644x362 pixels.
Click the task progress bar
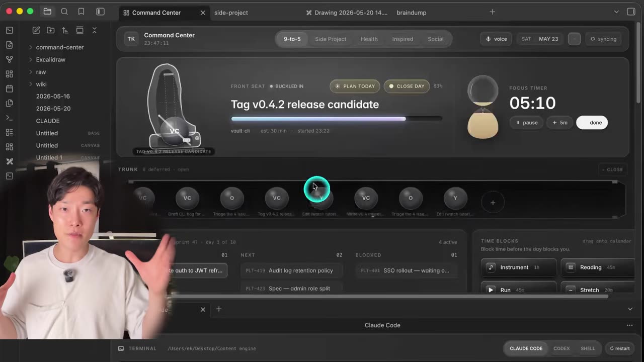337,119
